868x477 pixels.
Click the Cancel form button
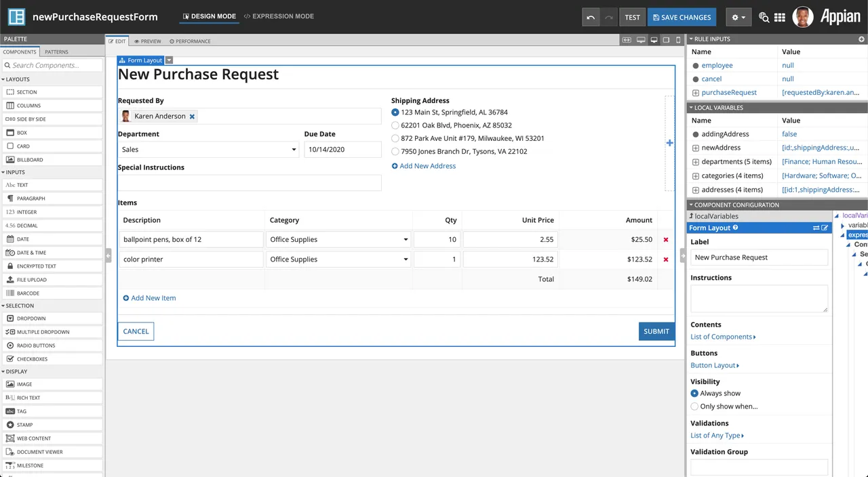coord(136,331)
